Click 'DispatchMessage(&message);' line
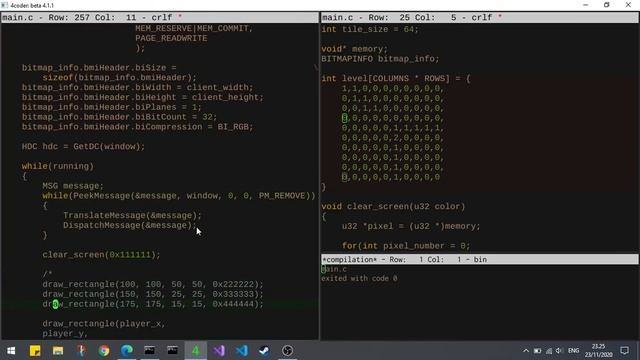The width and height of the screenshot is (640, 360). pyautogui.click(x=130, y=225)
